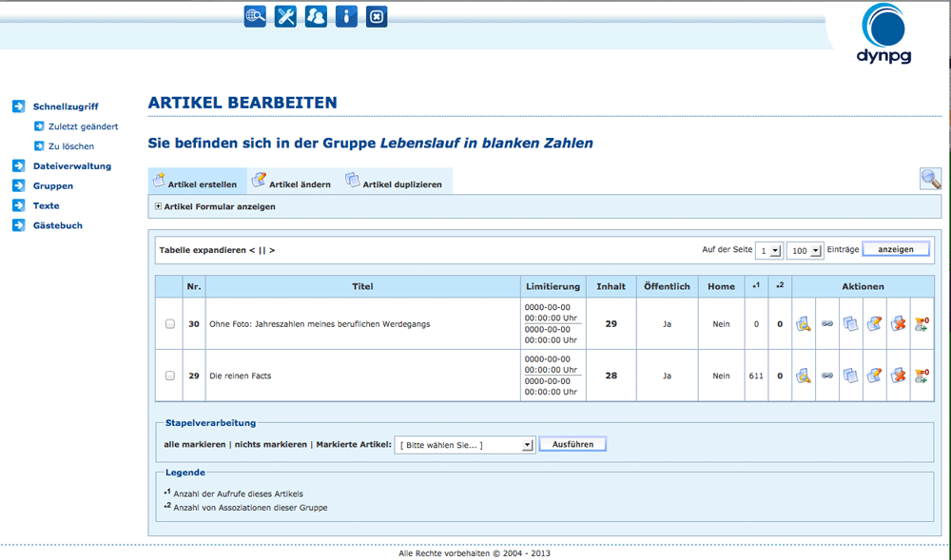The width and height of the screenshot is (951, 560).
Task: Open the globe search icon in top toolbar
Action: 255,16
